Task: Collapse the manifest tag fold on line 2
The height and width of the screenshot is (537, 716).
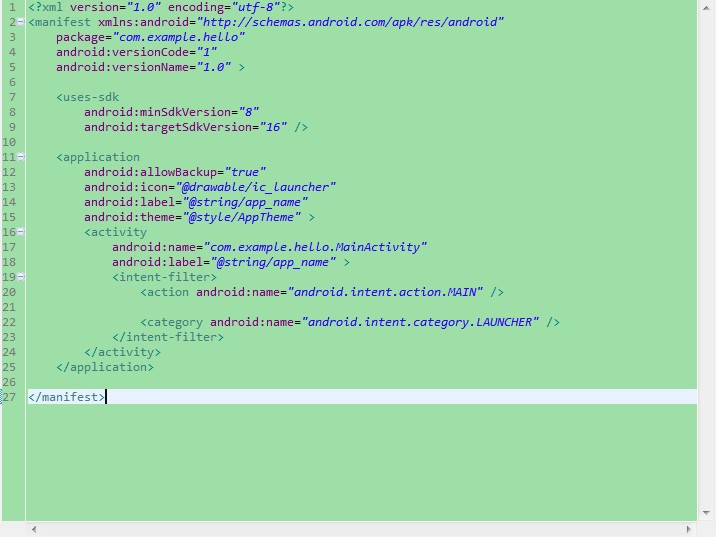Action: pyautogui.click(x=21, y=21)
